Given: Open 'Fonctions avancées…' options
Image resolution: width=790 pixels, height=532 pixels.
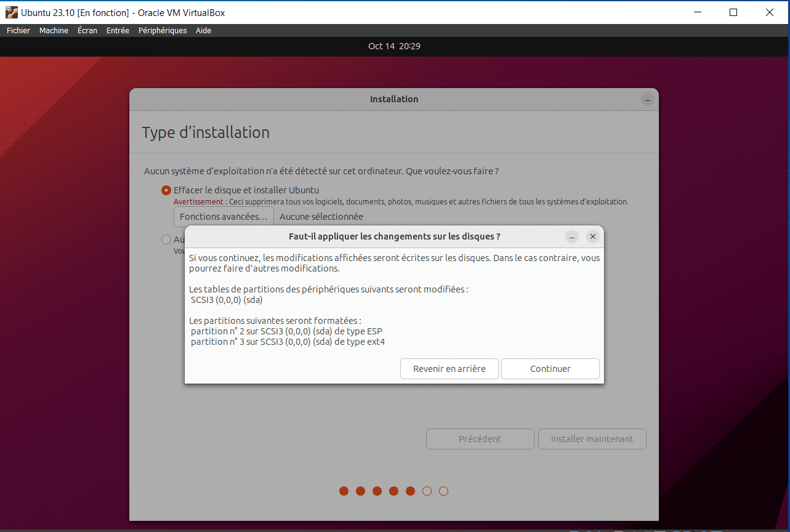Looking at the screenshot, I should (x=223, y=216).
